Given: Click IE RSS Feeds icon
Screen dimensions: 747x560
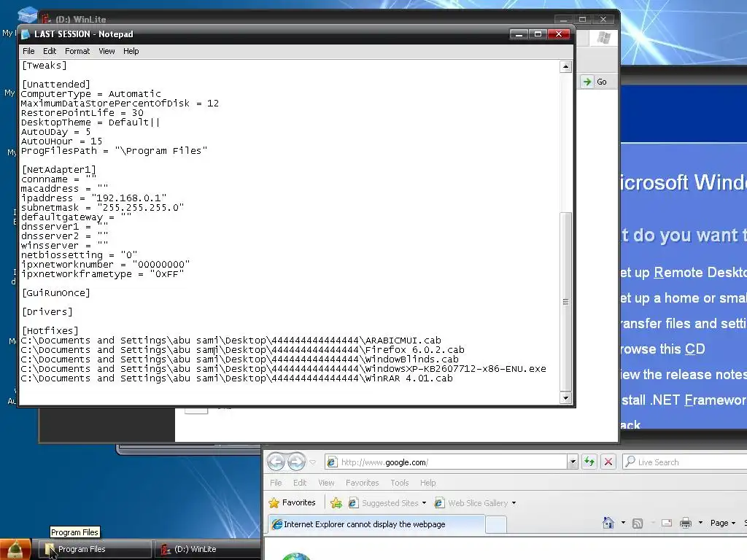Looking at the screenshot, I should (638, 524).
